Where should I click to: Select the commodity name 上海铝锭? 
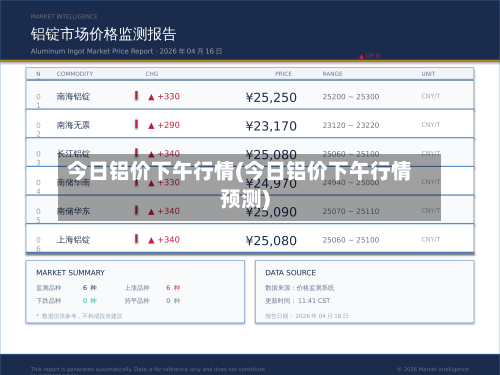click(73, 240)
